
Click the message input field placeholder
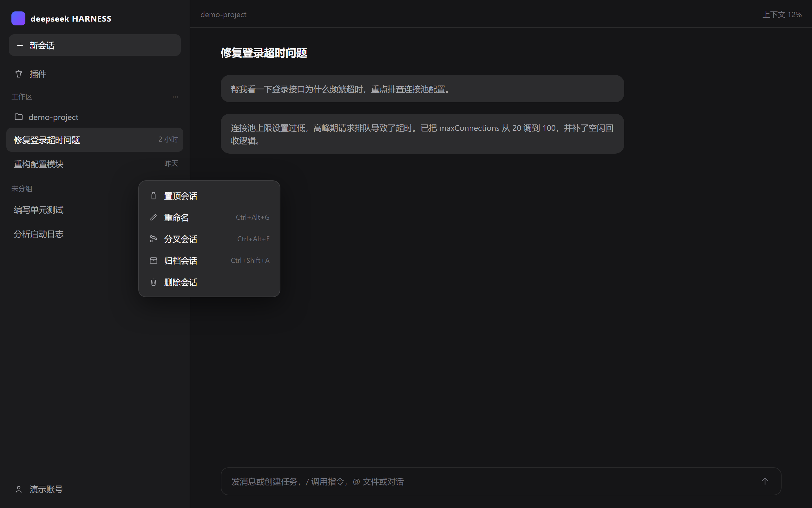pyautogui.click(x=501, y=481)
